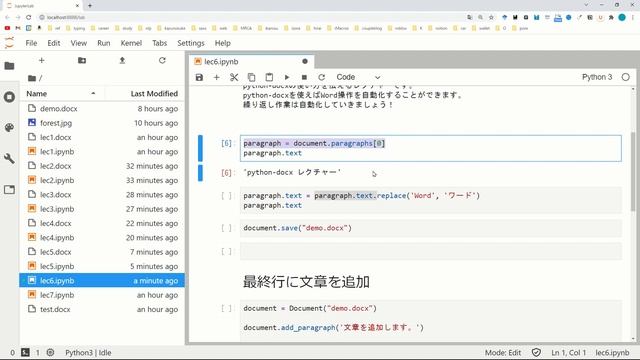Screen dimensions: 640x360
Task: Select lec5.docx in file list
Action: pyautogui.click(x=102, y=252)
